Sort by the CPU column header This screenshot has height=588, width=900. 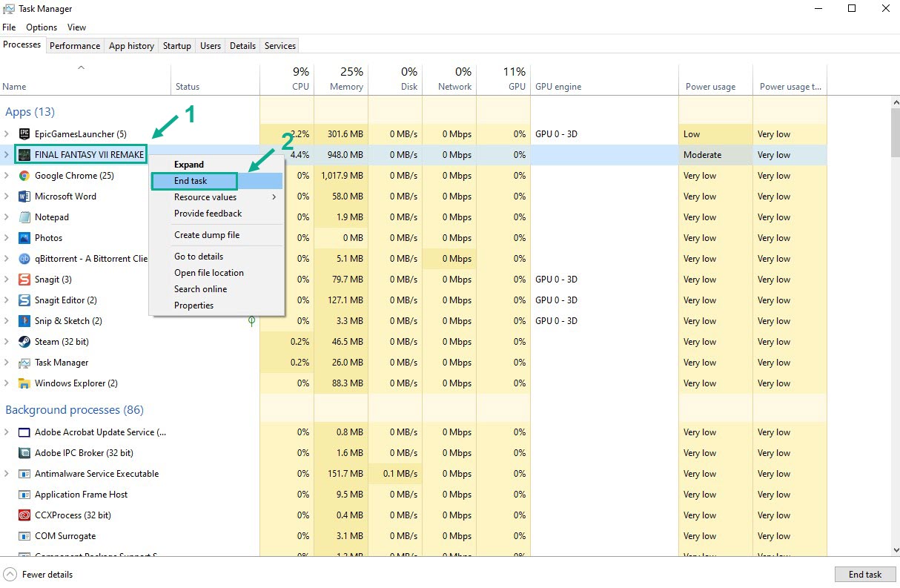point(287,79)
